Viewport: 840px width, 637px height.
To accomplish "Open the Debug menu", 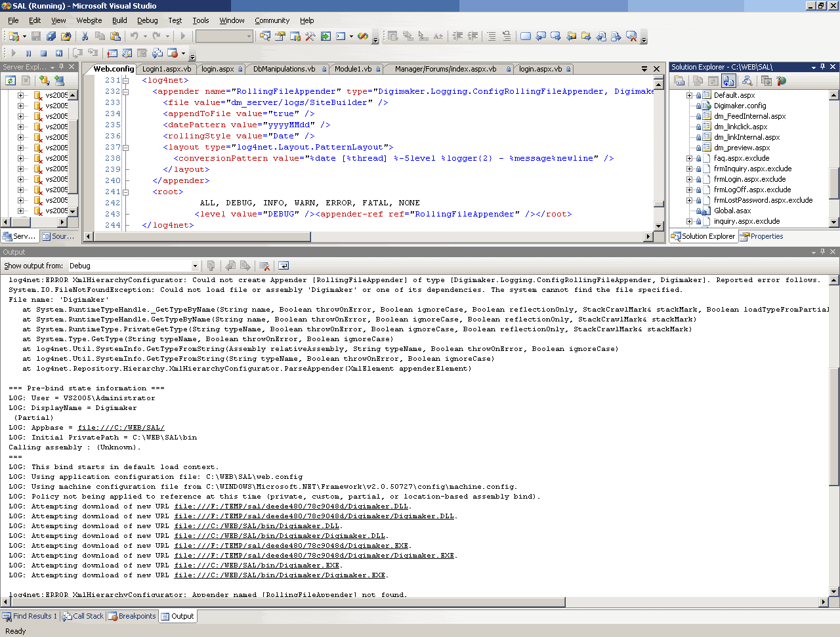I will tap(148, 20).
